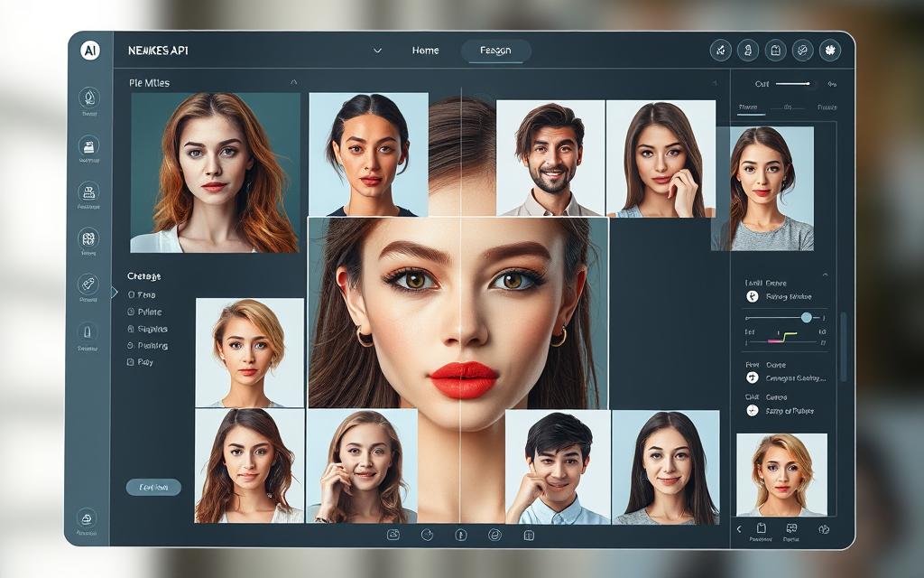Image resolution: width=924 pixels, height=578 pixels.
Task: Click the blue slider handle in right panel
Action: [x=806, y=318]
